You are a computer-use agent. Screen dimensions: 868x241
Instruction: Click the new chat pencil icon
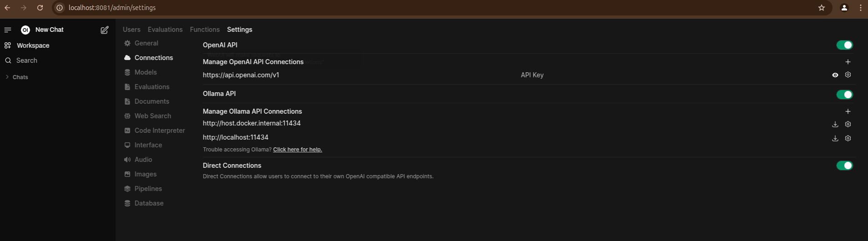coord(105,30)
